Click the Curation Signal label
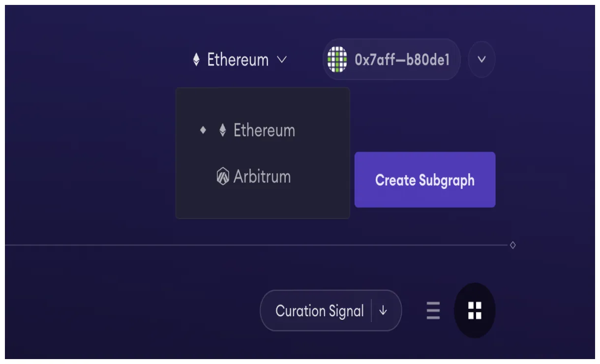 (x=321, y=310)
